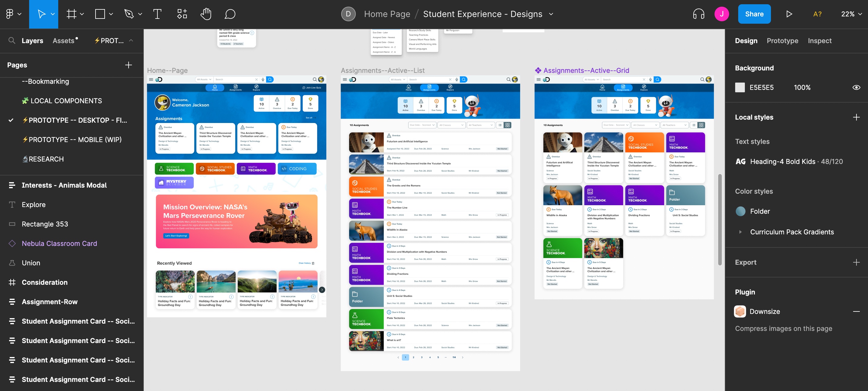The image size is (868, 391).
Task: Remove Downsize plugin with minus
Action: 856,312
